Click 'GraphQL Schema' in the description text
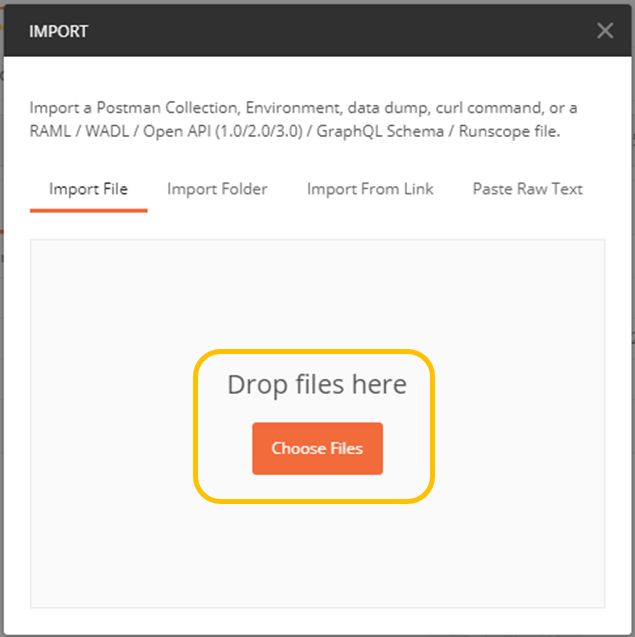 [380, 132]
